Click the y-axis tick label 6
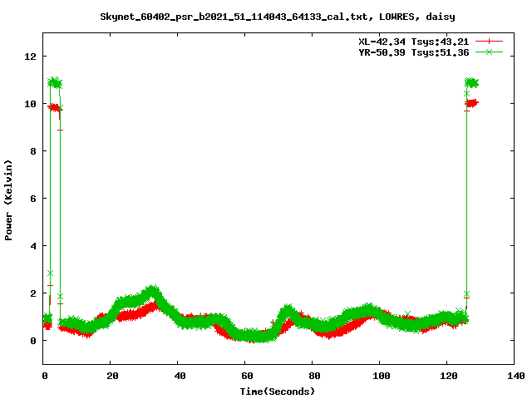The image size is (532, 399). [33, 199]
